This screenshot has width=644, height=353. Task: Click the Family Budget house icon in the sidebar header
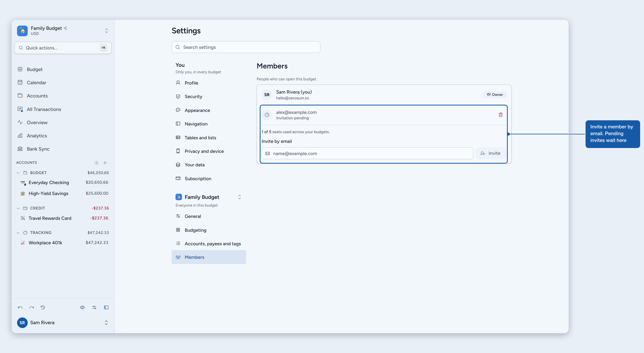tap(22, 31)
